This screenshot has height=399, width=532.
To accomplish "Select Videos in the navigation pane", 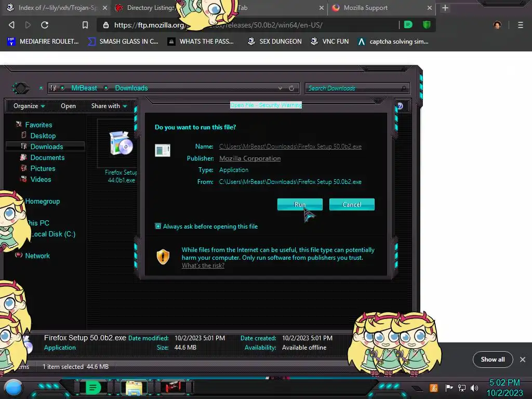I will pos(41,179).
